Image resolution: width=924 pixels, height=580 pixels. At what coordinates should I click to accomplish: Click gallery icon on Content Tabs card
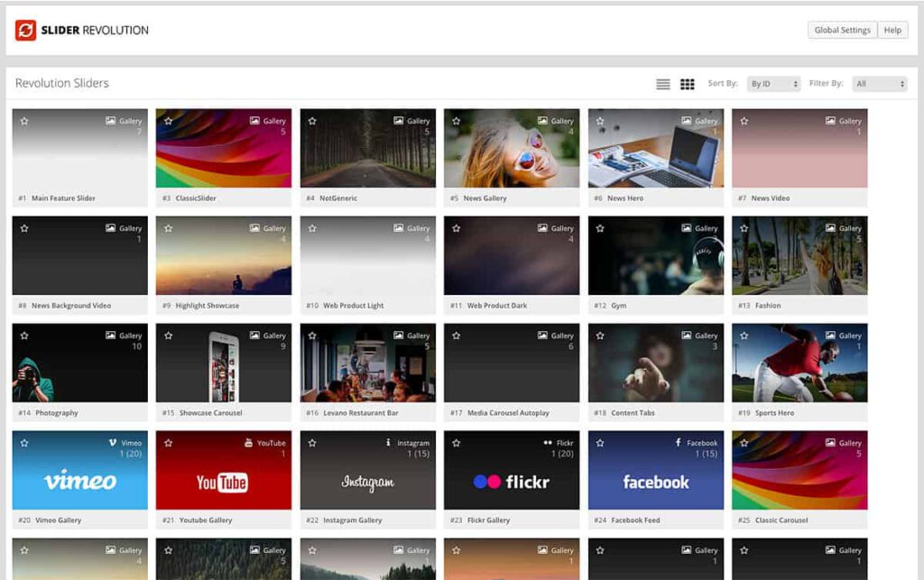tap(687, 335)
